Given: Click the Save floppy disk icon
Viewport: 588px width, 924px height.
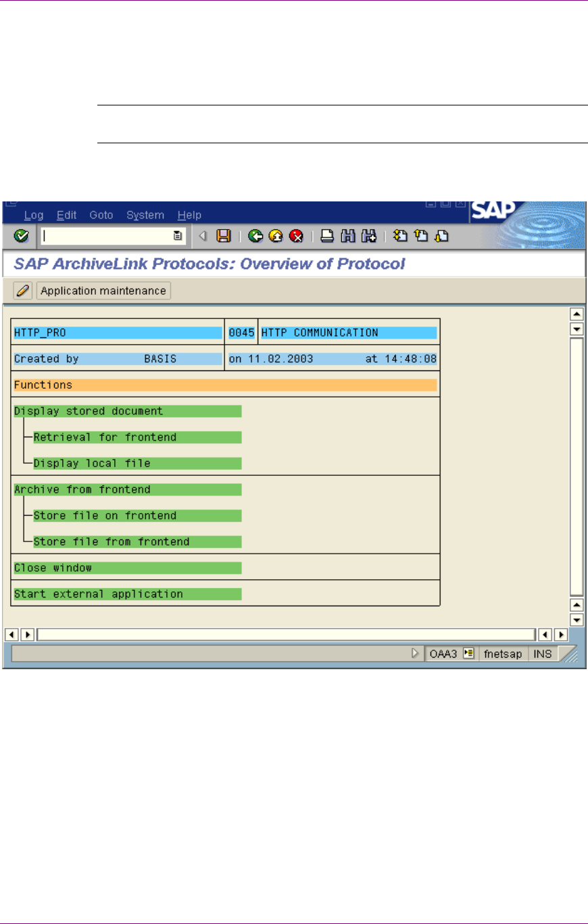Looking at the screenshot, I should pos(223,236).
